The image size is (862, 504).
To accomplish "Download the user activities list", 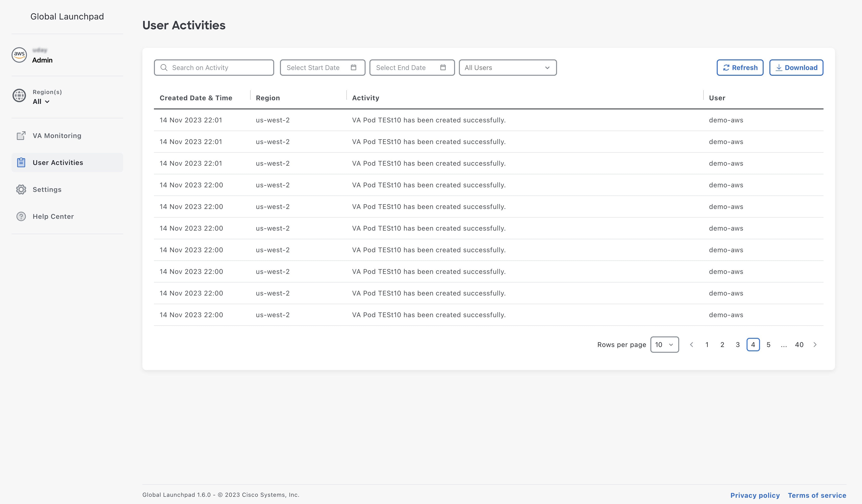I will click(x=796, y=68).
